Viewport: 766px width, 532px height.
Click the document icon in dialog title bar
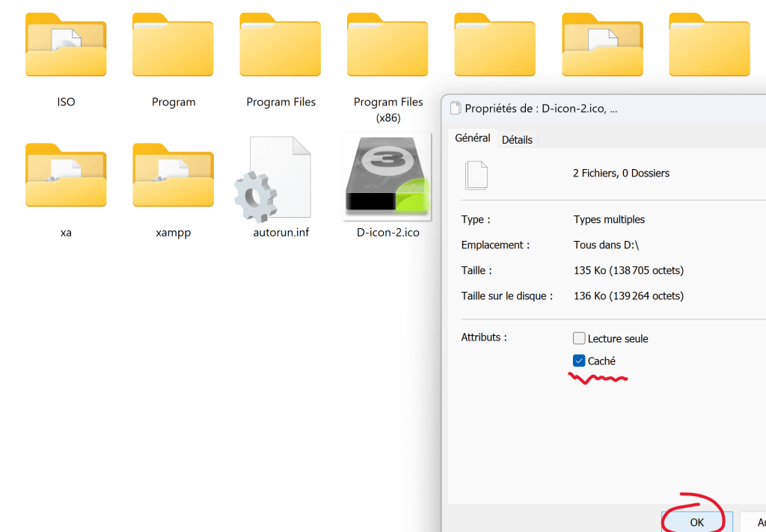coord(455,108)
